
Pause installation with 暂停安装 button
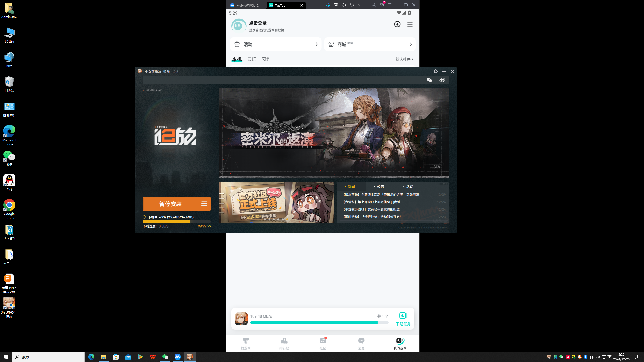[x=170, y=204]
